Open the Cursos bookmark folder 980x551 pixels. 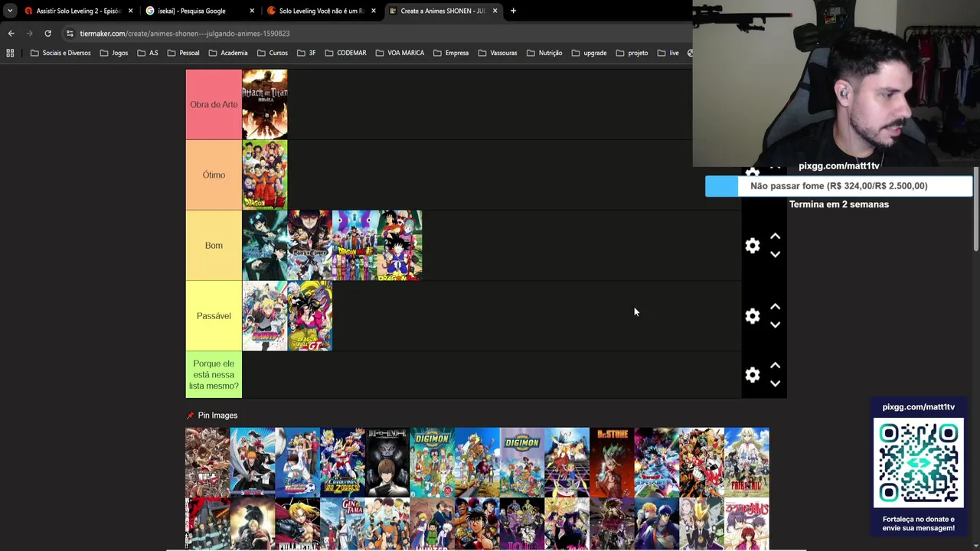[273, 53]
